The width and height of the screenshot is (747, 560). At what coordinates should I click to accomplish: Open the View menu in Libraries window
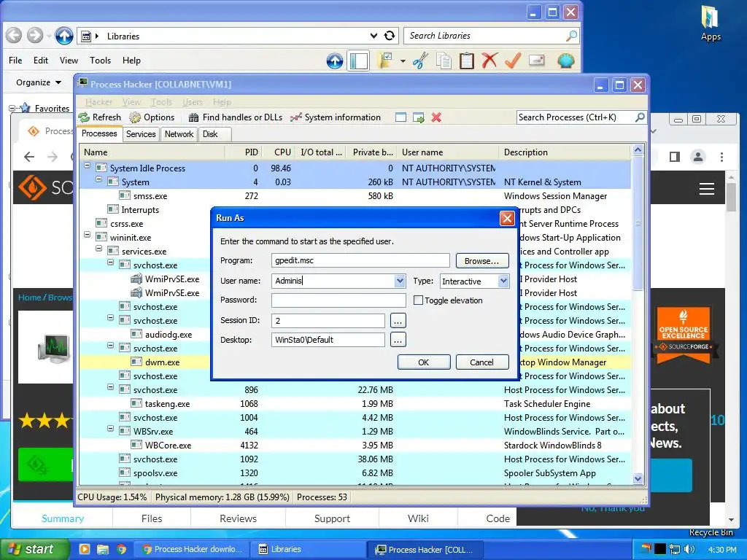pyautogui.click(x=69, y=61)
